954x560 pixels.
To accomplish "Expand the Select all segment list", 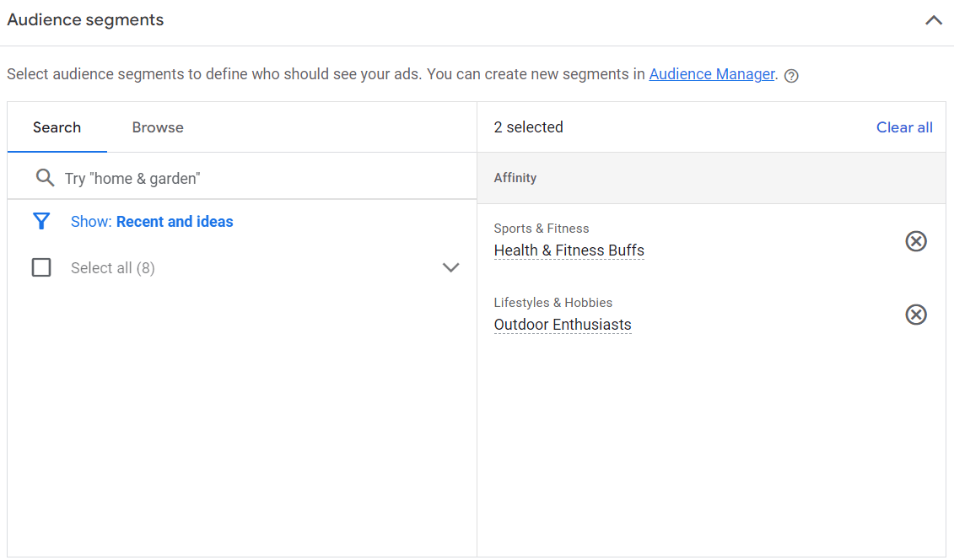I will pos(450,267).
